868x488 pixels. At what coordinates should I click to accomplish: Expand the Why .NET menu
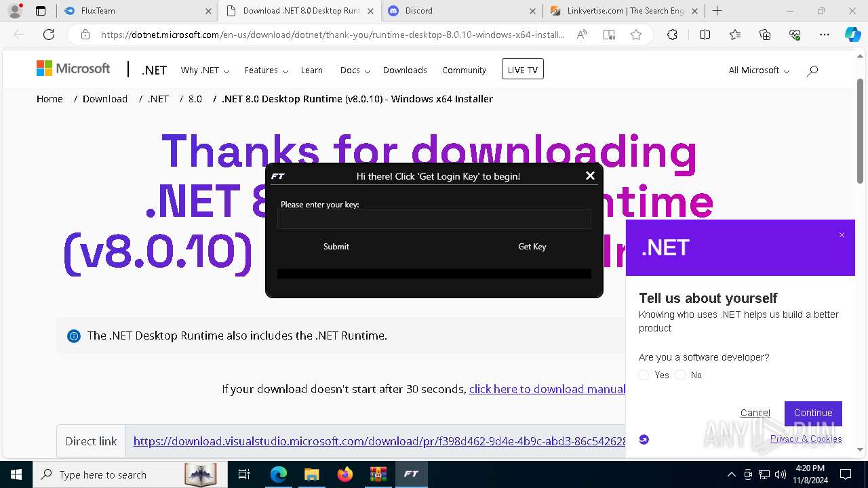coord(205,70)
